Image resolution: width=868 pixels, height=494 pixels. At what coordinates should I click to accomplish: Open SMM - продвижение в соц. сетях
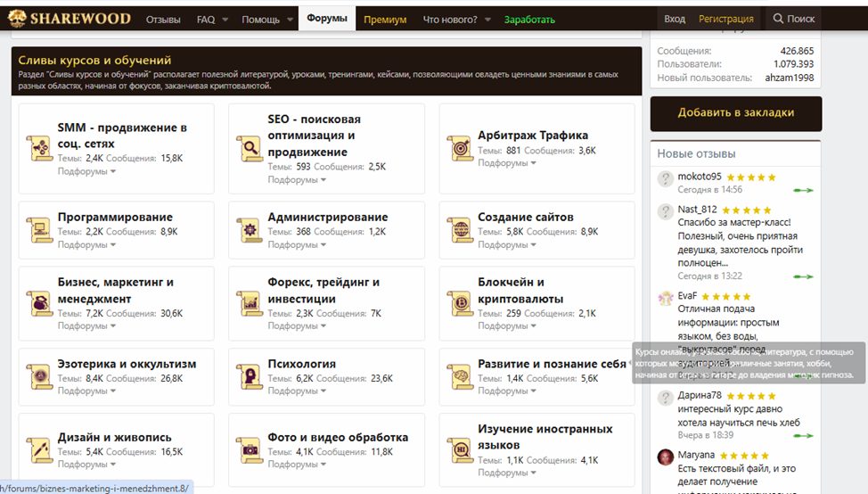[x=122, y=136]
